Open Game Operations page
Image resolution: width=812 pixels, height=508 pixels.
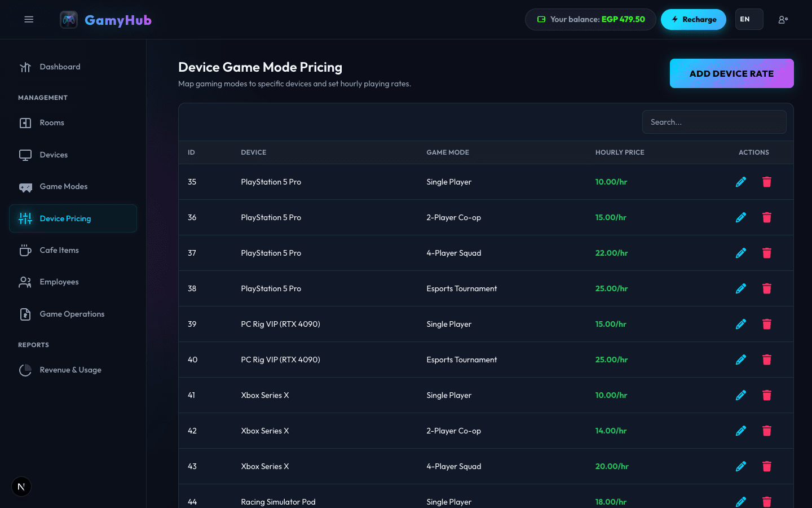[x=73, y=314]
